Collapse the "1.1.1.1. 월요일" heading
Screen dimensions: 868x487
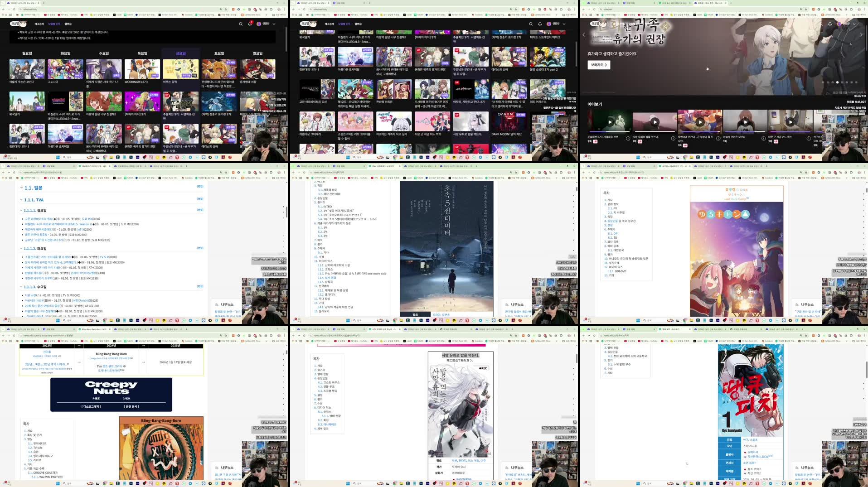click(21, 210)
